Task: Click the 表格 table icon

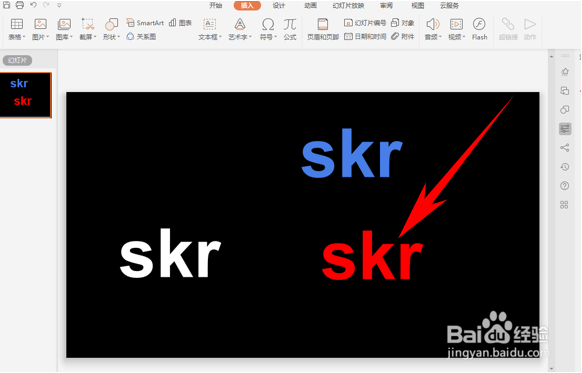Action: [x=17, y=24]
